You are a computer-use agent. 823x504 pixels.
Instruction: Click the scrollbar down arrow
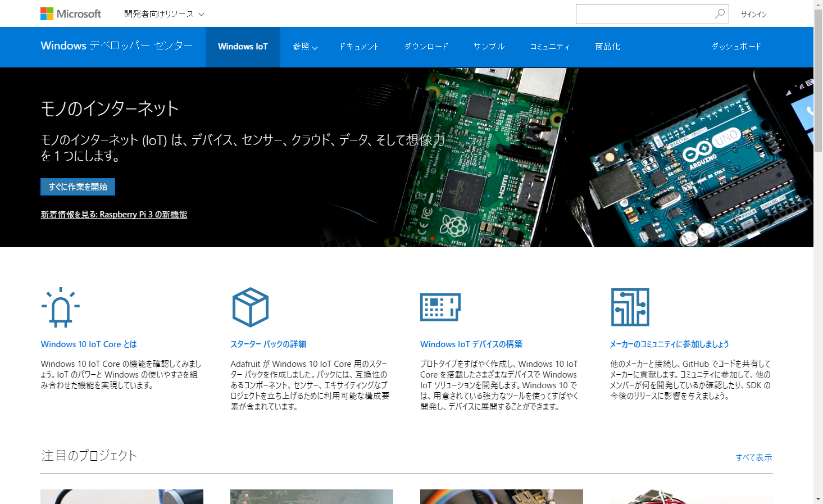(x=818, y=499)
